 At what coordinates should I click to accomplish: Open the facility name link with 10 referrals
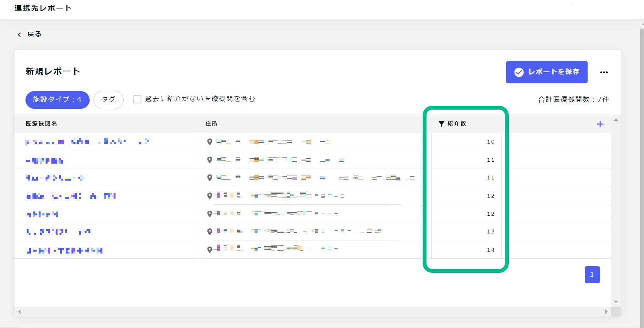pos(87,142)
